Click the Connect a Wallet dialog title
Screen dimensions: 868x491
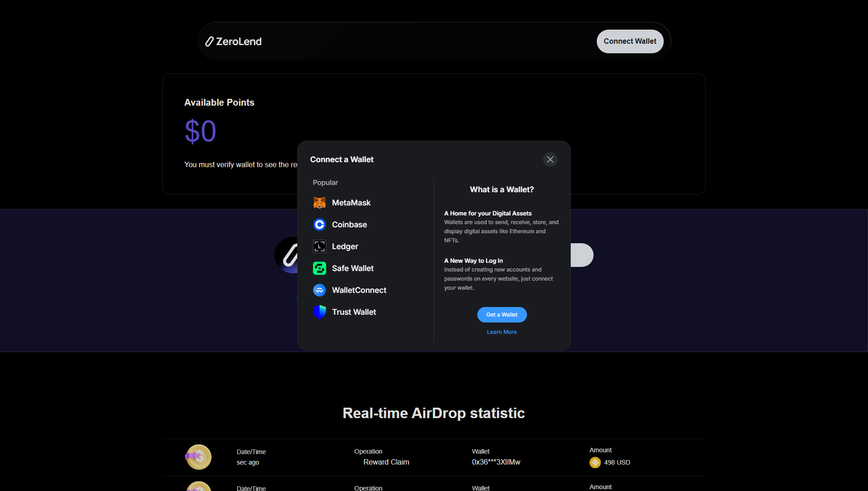(x=342, y=159)
